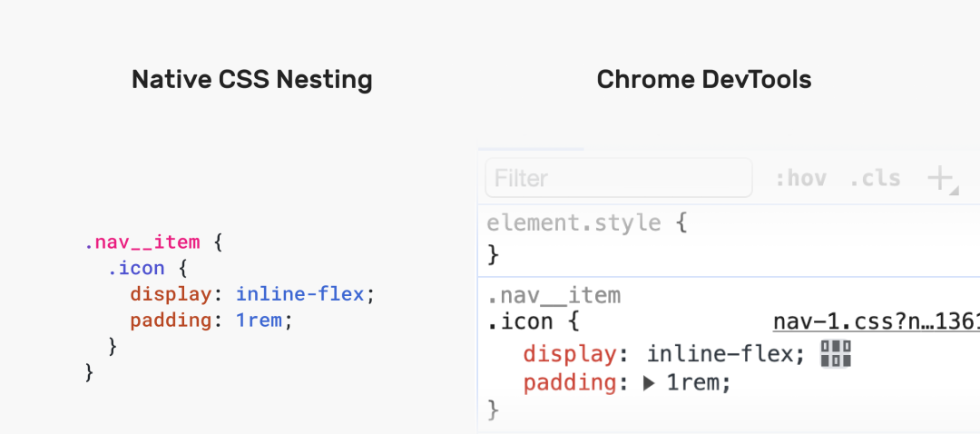980x434 pixels.
Task: Click the gray .nav__item parent selector in DevTools
Action: click(554, 295)
